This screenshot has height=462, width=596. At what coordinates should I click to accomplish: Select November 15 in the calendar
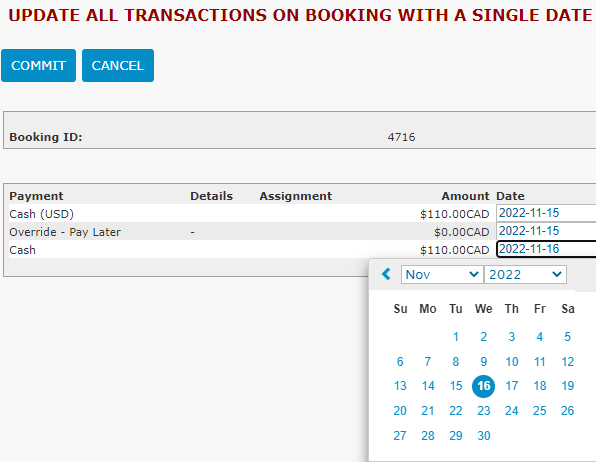click(456, 386)
